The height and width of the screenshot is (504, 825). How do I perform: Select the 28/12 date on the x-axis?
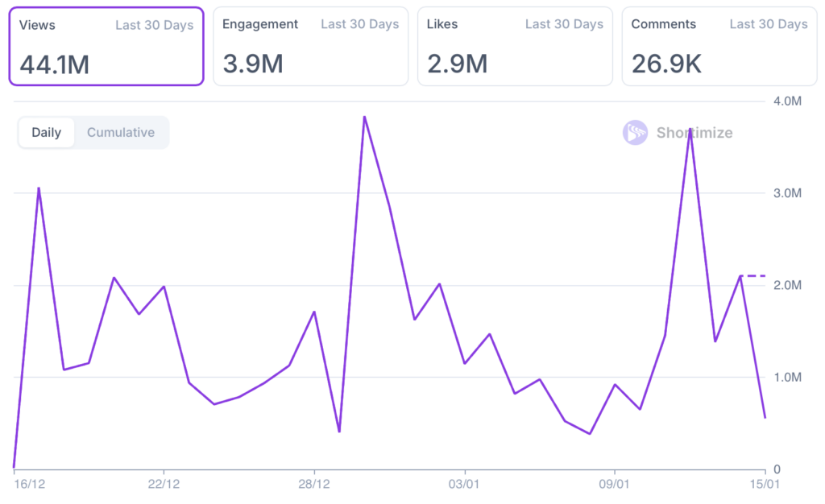[x=313, y=485]
